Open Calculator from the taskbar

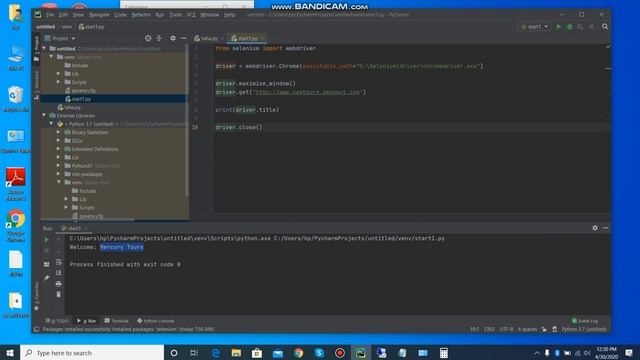point(444,353)
